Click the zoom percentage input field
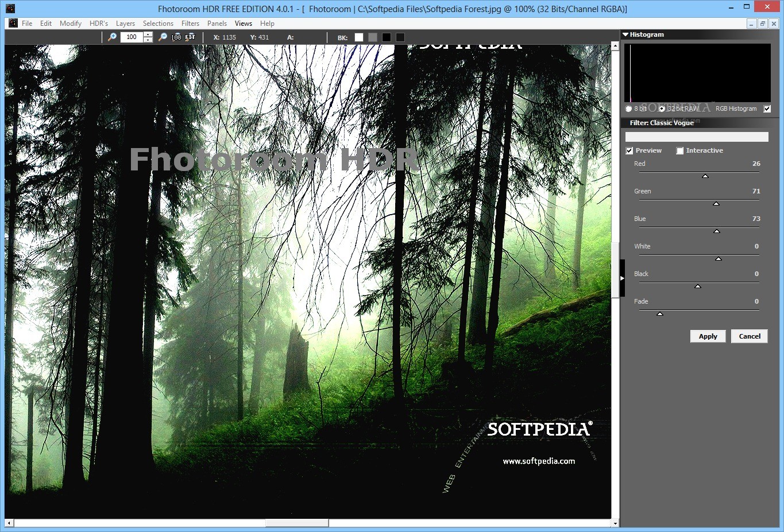784x532 pixels. [x=132, y=37]
